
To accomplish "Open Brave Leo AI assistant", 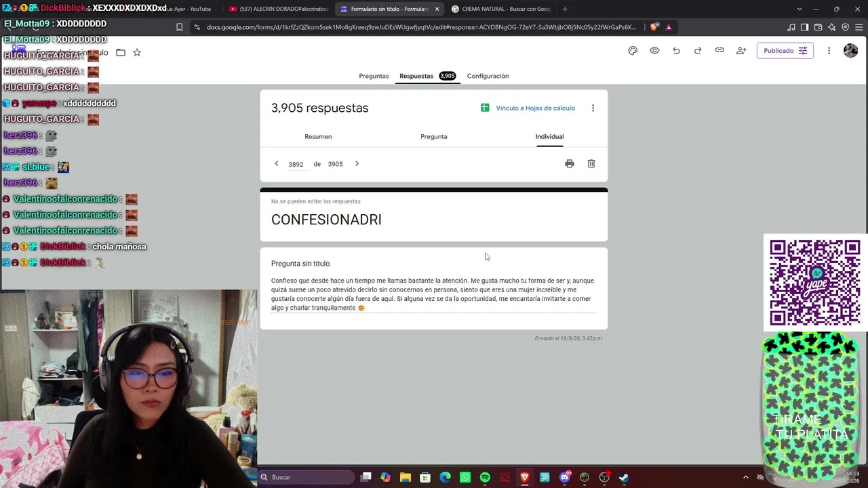I will click(831, 27).
